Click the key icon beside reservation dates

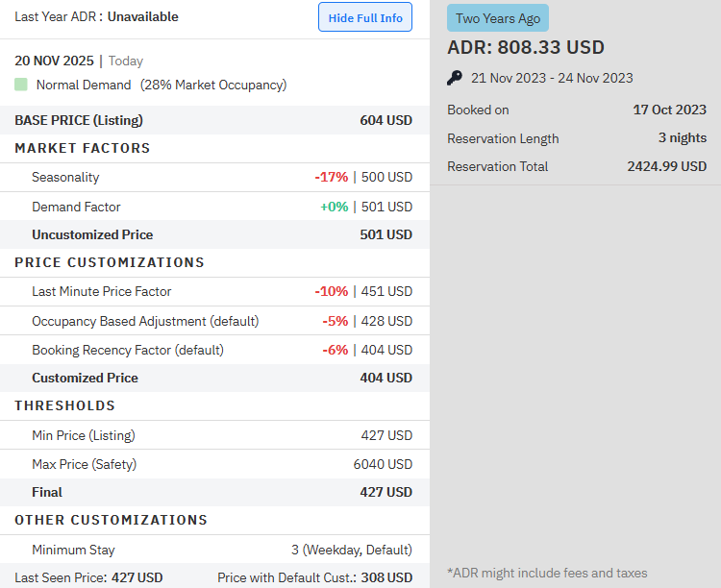(x=455, y=78)
